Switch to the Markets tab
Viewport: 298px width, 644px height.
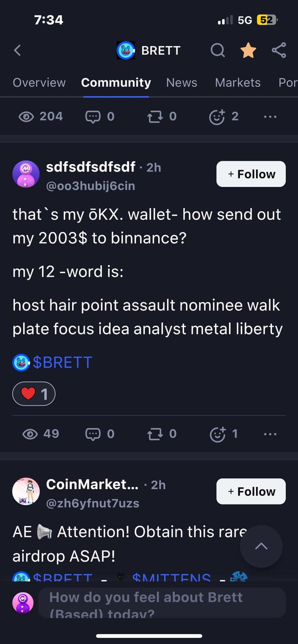coord(237,83)
